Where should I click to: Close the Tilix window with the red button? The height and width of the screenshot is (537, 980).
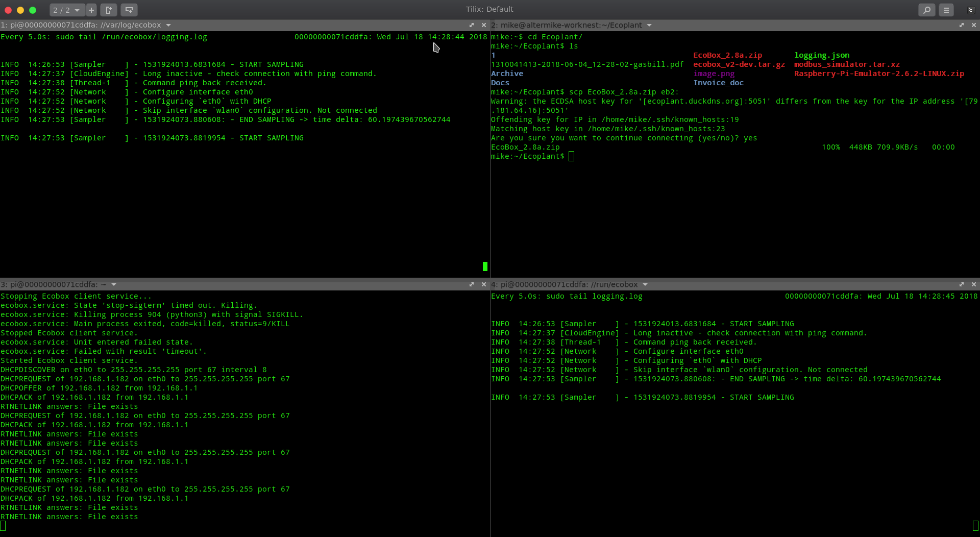(x=8, y=10)
